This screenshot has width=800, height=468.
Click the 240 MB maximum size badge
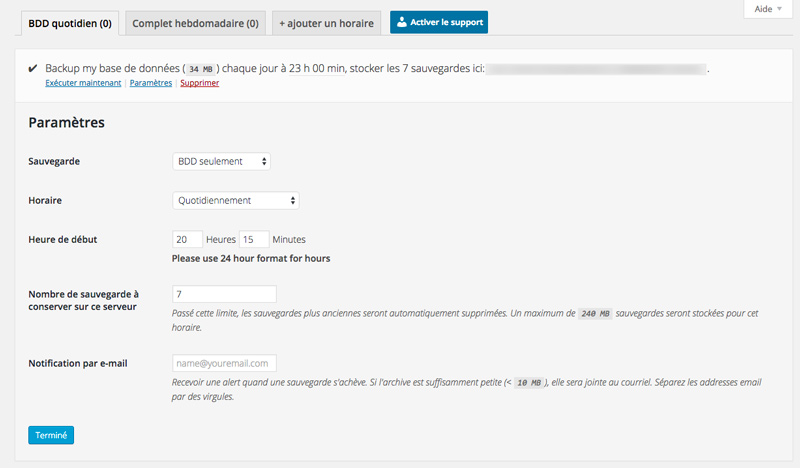595,313
